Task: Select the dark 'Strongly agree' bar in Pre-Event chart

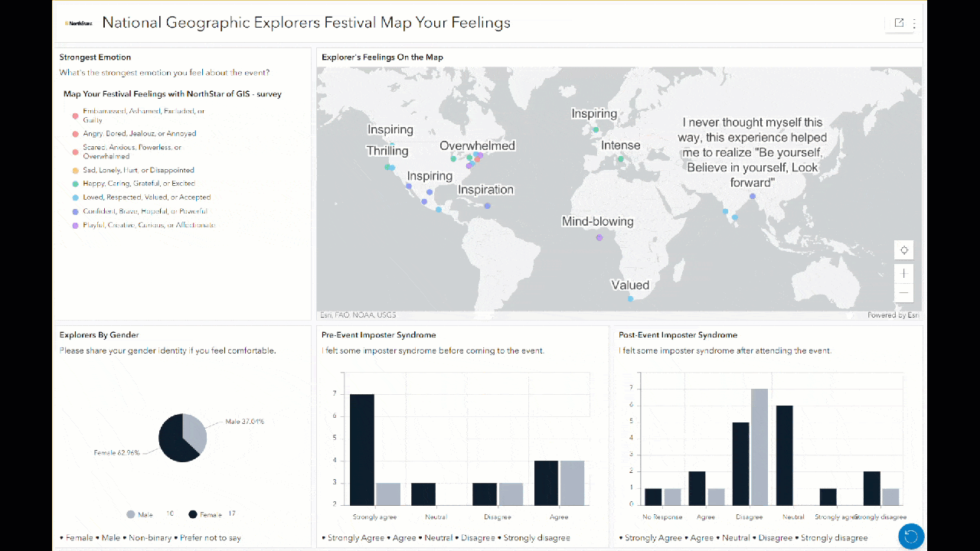Action: (x=362, y=449)
